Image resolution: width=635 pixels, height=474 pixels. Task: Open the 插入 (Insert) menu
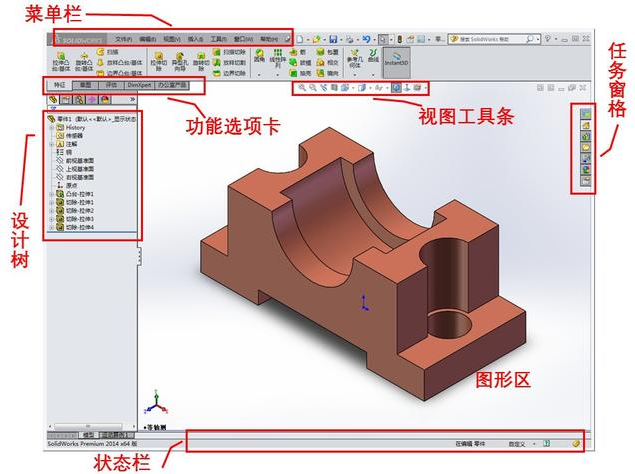[x=195, y=39]
